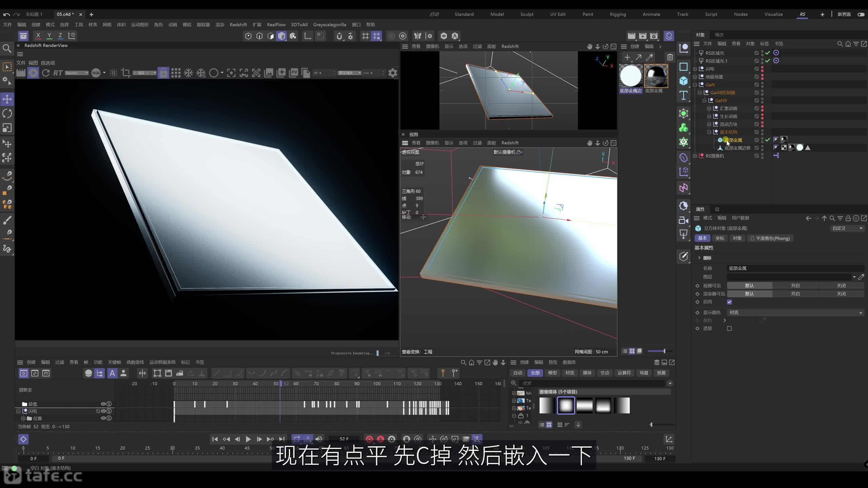The image size is (868, 488).
Task: Click the Redshift RenderView refresh icon
Action: coord(46,73)
